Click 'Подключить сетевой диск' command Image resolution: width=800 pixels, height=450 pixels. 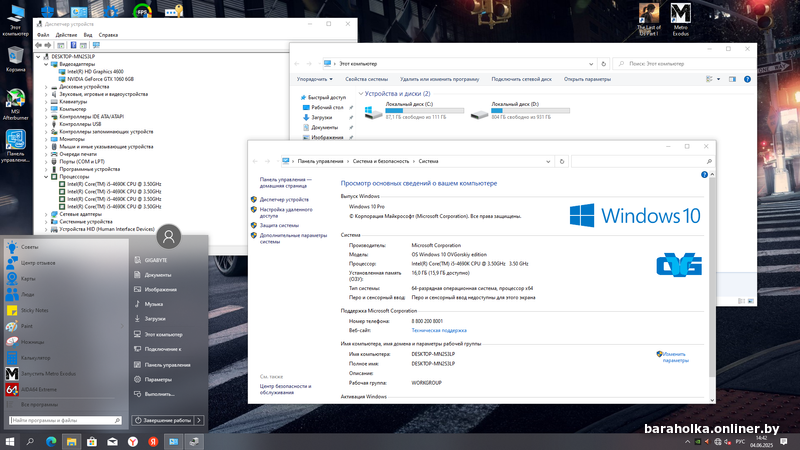(521, 79)
